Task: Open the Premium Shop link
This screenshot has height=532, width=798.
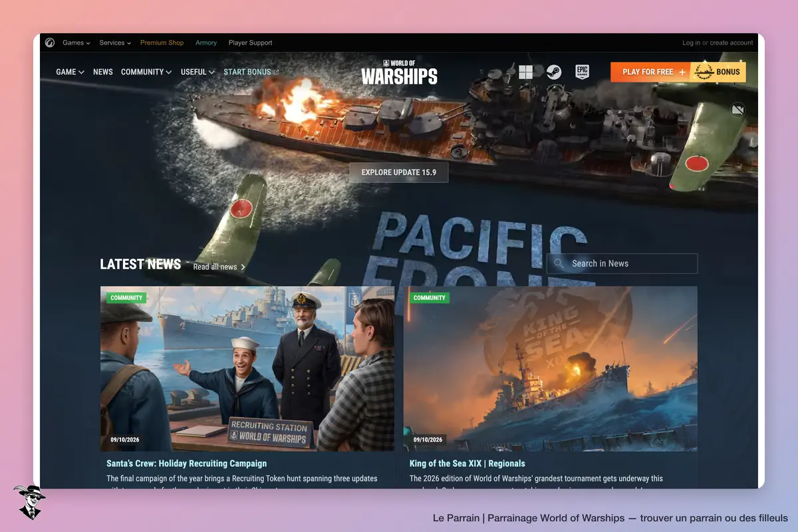Action: tap(162, 43)
